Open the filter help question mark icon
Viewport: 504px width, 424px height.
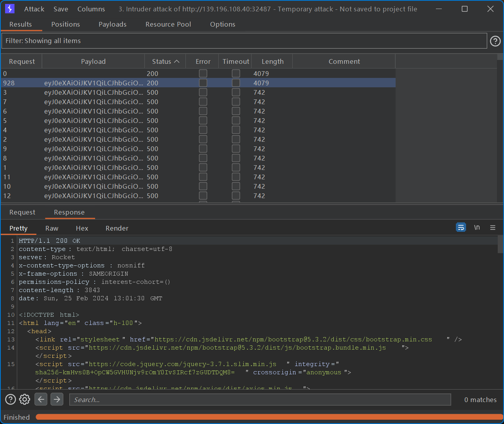pos(495,41)
